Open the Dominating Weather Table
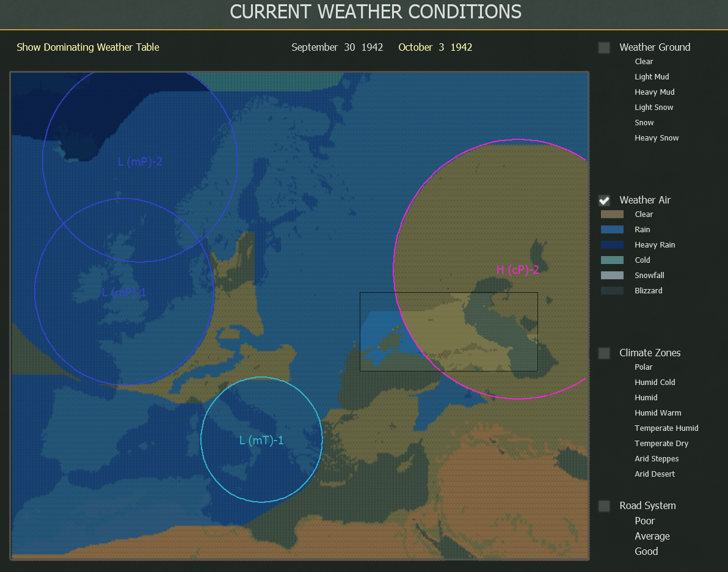This screenshot has width=728, height=572. click(87, 47)
